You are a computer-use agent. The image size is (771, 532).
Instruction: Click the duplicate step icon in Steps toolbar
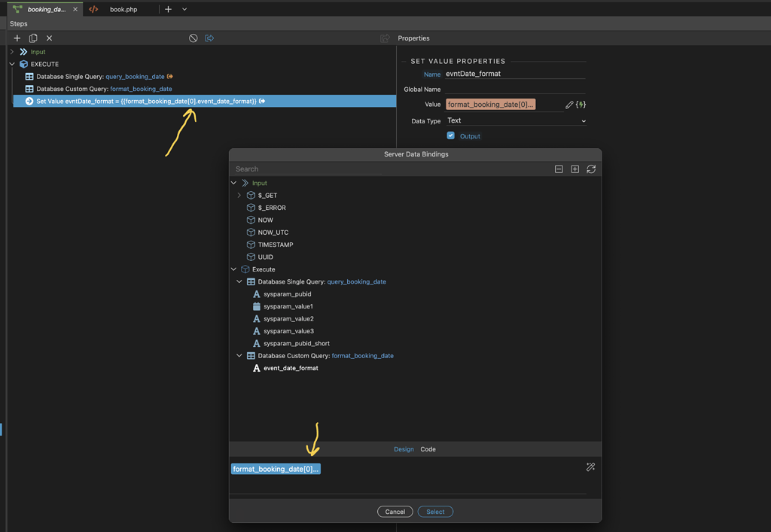pos(33,38)
